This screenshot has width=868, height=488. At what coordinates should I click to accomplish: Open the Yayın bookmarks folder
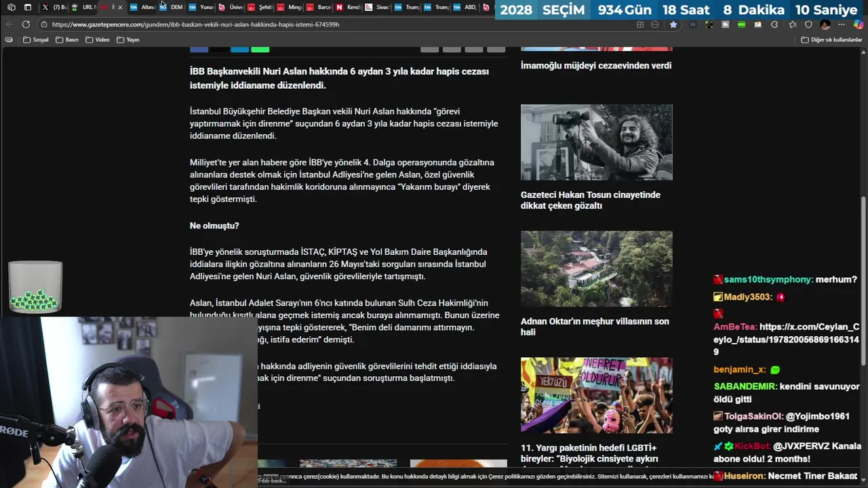128,40
